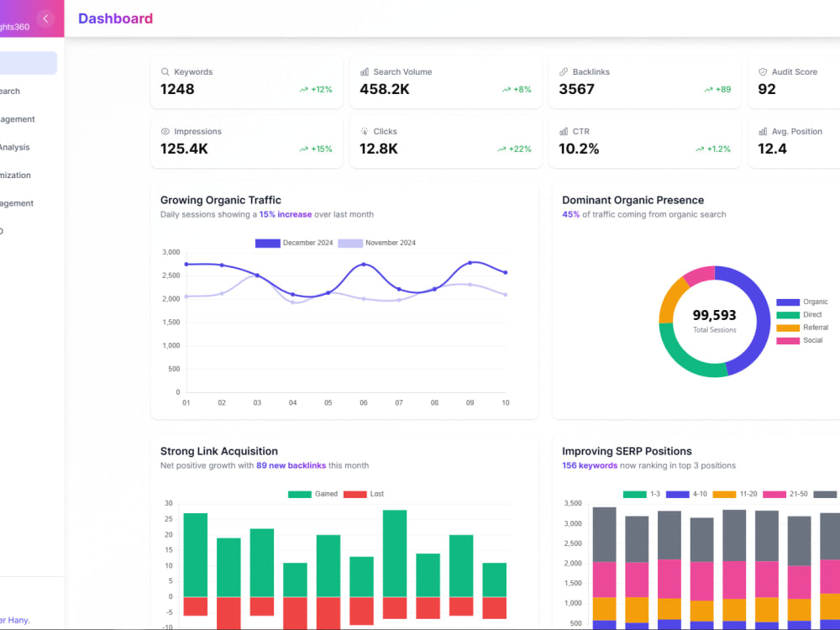This screenshot has height=630, width=840.
Task: Collapse the sidebar with the chevron button
Action: [x=45, y=18]
